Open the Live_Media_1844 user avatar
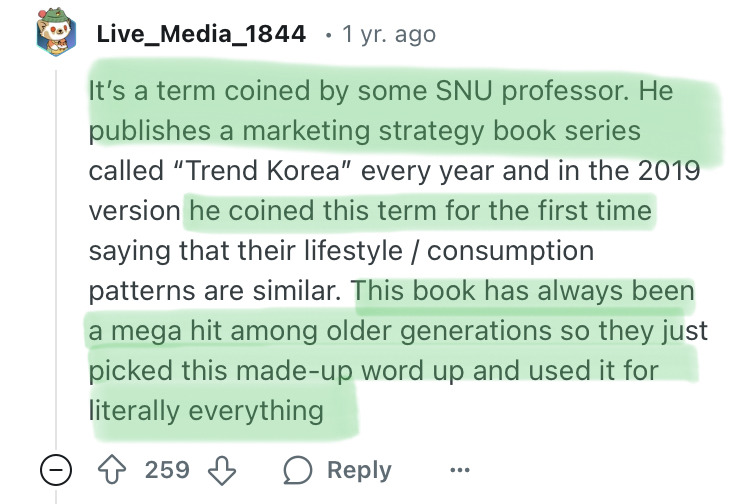 [x=56, y=35]
